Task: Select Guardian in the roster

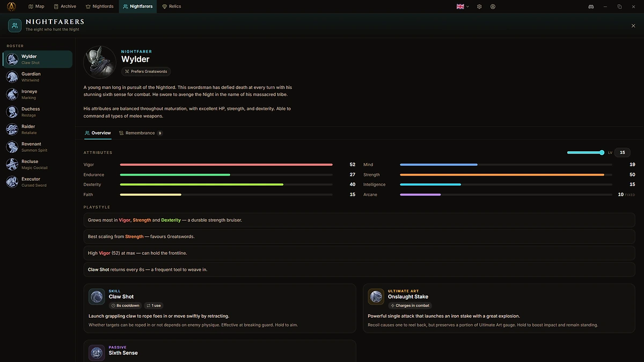Action: click(x=38, y=77)
